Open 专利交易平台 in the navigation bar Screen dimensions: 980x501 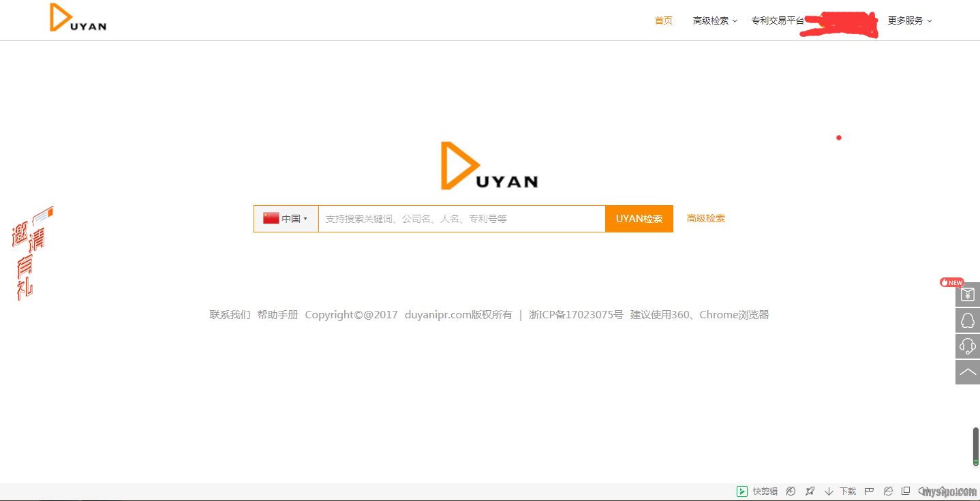point(777,20)
